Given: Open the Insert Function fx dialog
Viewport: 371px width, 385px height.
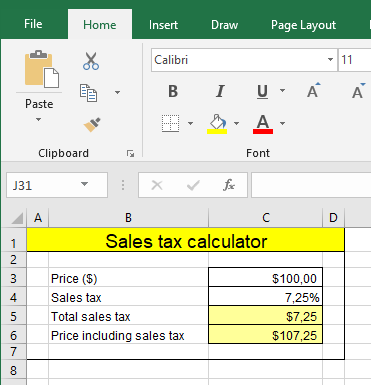Looking at the screenshot, I should coord(229,185).
